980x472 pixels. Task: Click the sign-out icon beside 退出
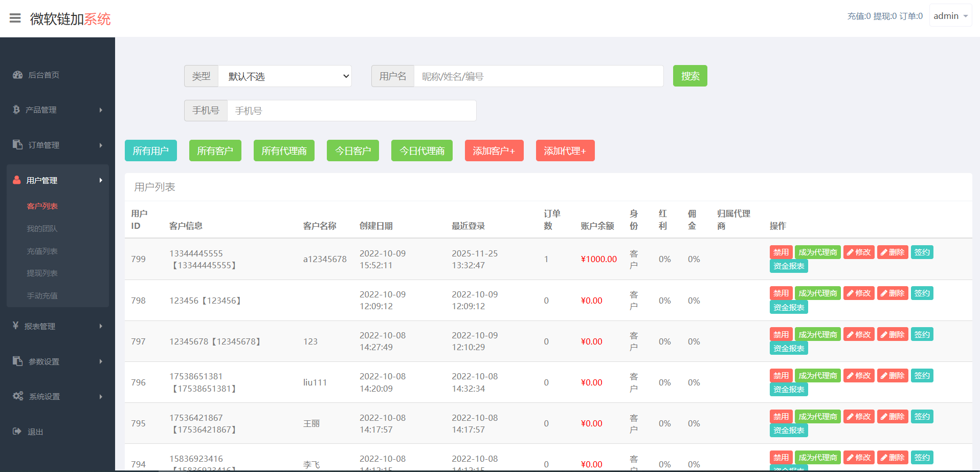[17, 432]
